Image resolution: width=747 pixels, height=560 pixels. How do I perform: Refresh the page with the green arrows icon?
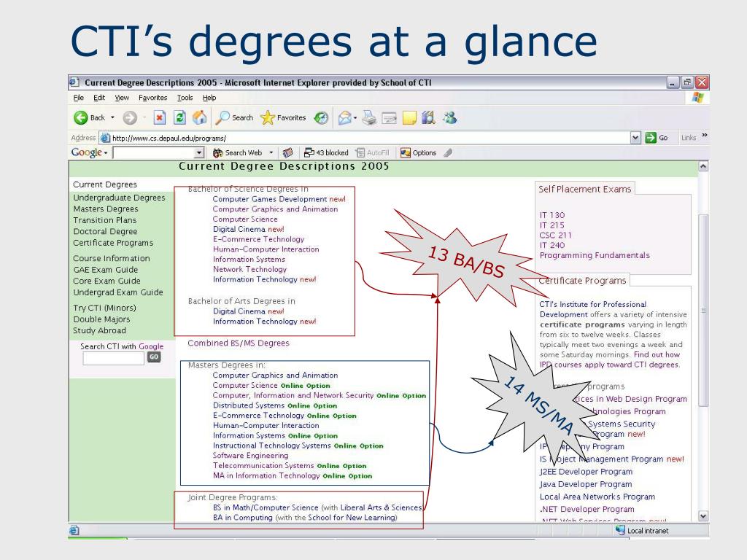tap(179, 117)
